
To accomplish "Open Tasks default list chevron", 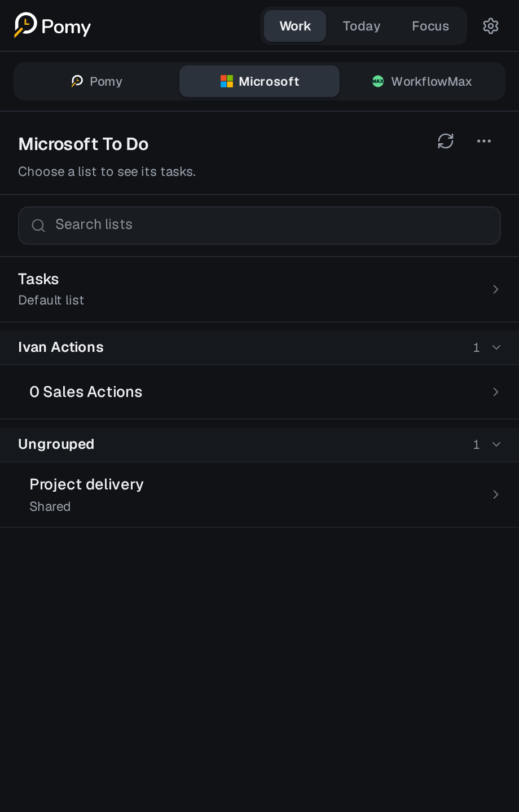I will click(x=496, y=289).
